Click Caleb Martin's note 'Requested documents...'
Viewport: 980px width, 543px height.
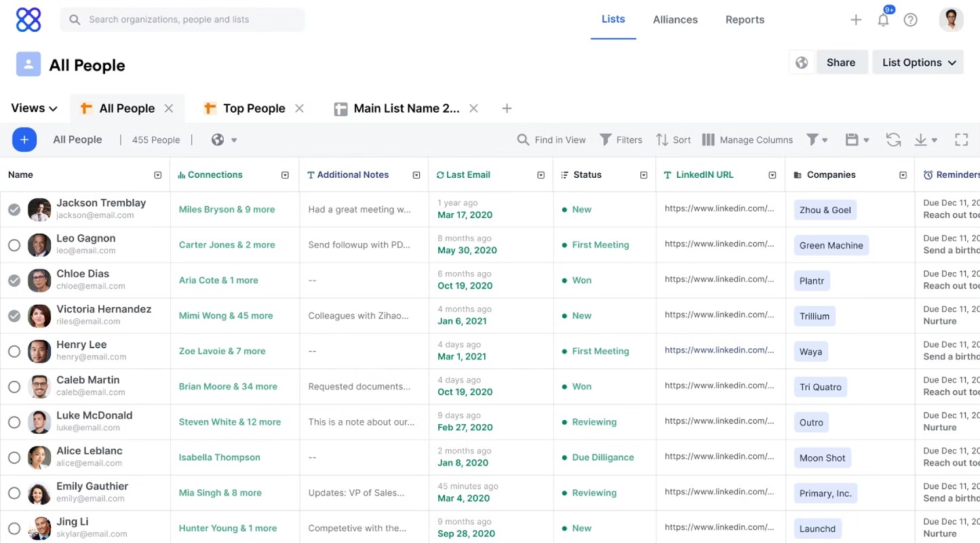[x=359, y=387]
